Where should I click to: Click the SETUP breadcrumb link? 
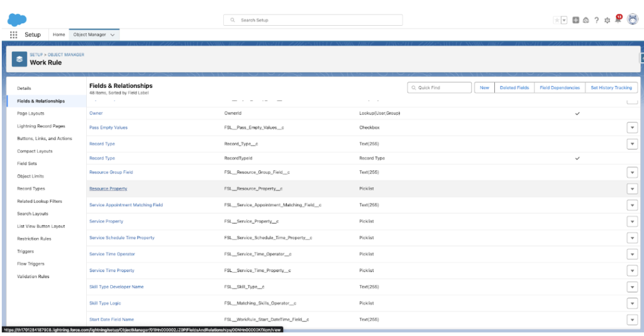pyautogui.click(x=36, y=55)
